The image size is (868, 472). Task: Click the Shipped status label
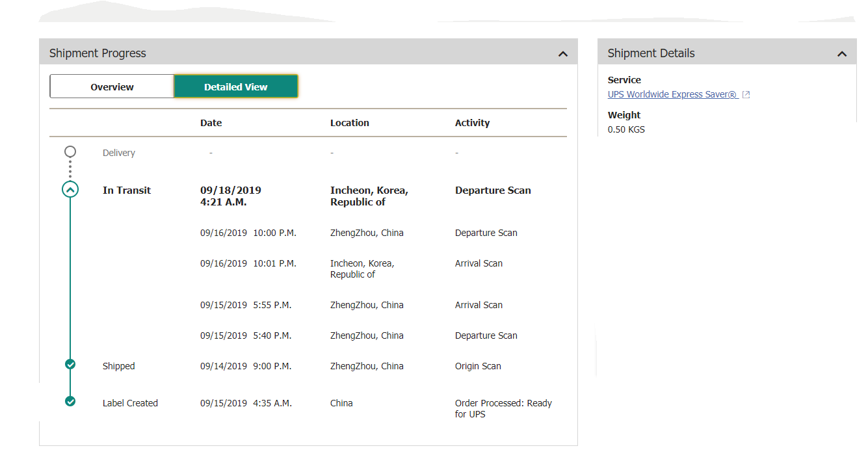pyautogui.click(x=119, y=366)
